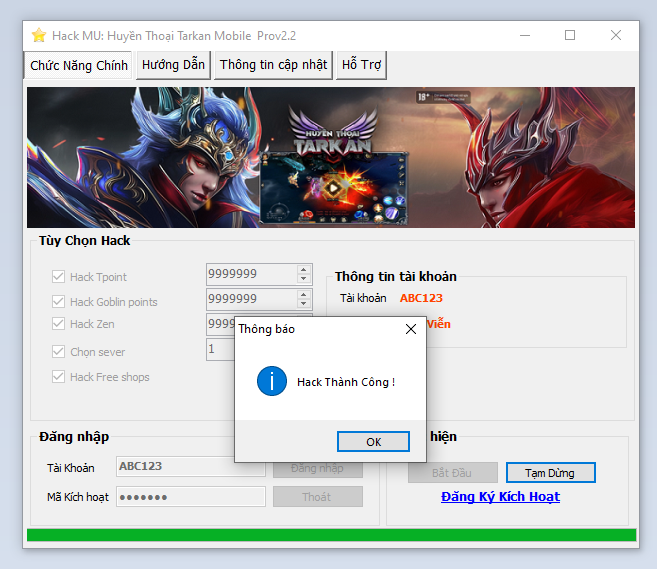
Task: Maximize the Hack MU window
Action: (x=570, y=35)
